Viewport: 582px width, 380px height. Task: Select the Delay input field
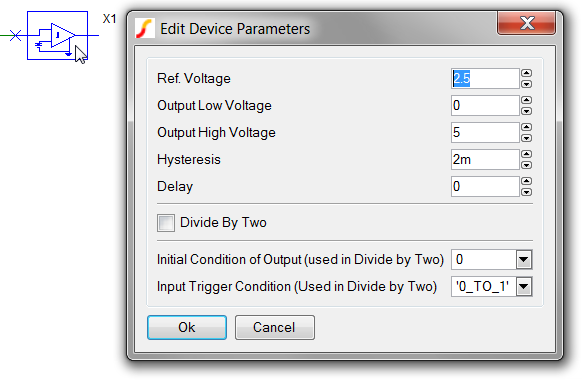pyautogui.click(x=485, y=186)
